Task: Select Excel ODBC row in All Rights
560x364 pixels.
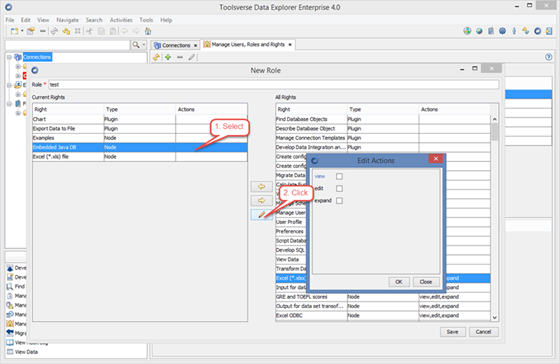Action: 383,315
